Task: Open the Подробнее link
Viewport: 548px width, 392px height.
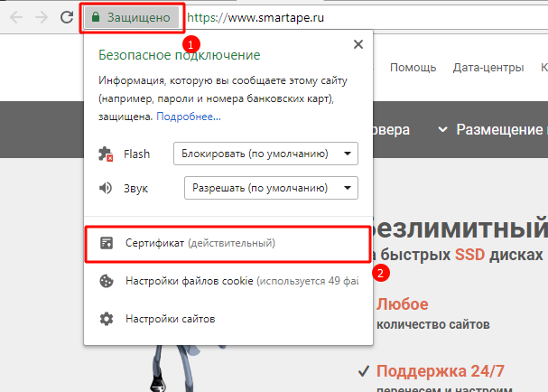Action: (x=189, y=117)
